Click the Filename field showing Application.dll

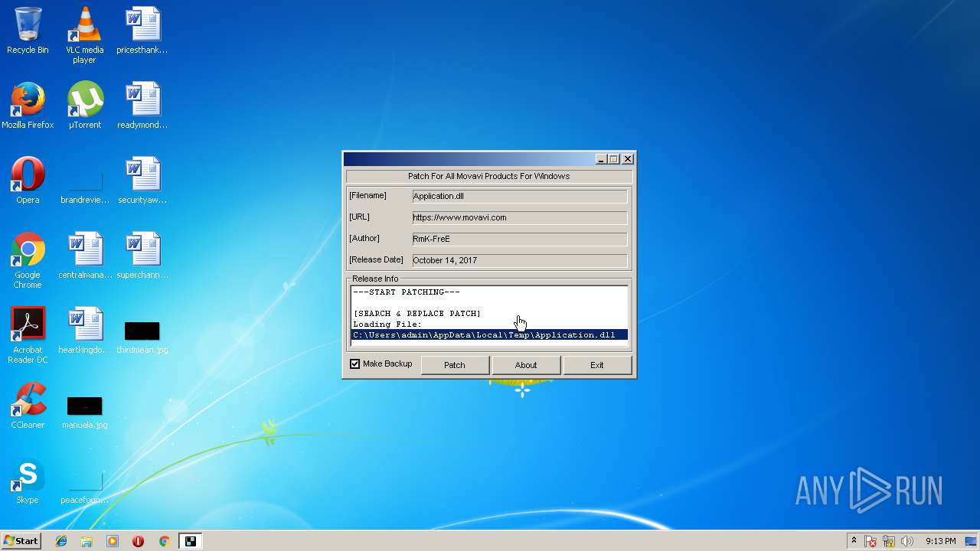point(519,196)
